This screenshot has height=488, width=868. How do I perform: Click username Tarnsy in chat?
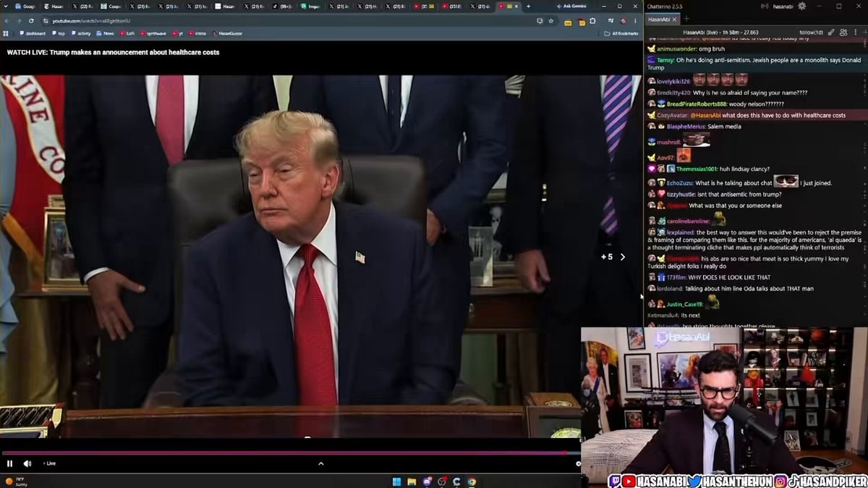(x=665, y=60)
